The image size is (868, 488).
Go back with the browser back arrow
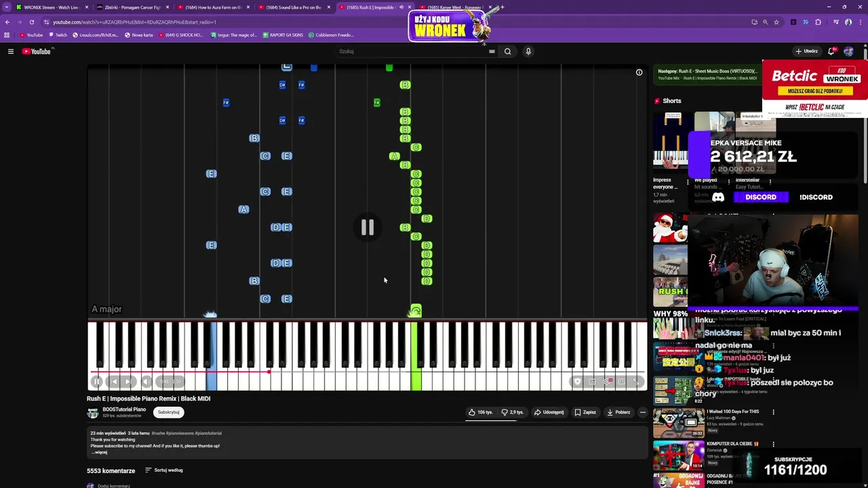(x=7, y=22)
